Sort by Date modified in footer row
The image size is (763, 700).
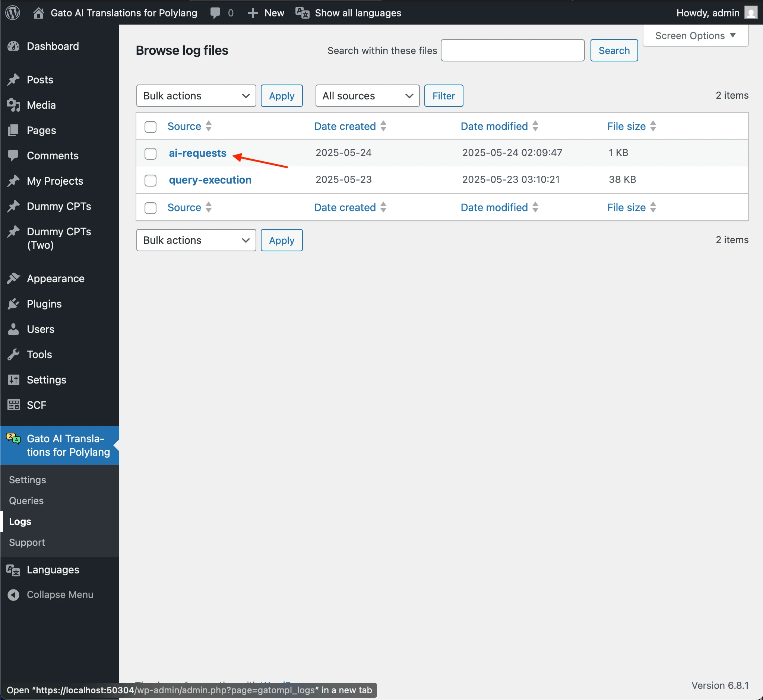499,207
